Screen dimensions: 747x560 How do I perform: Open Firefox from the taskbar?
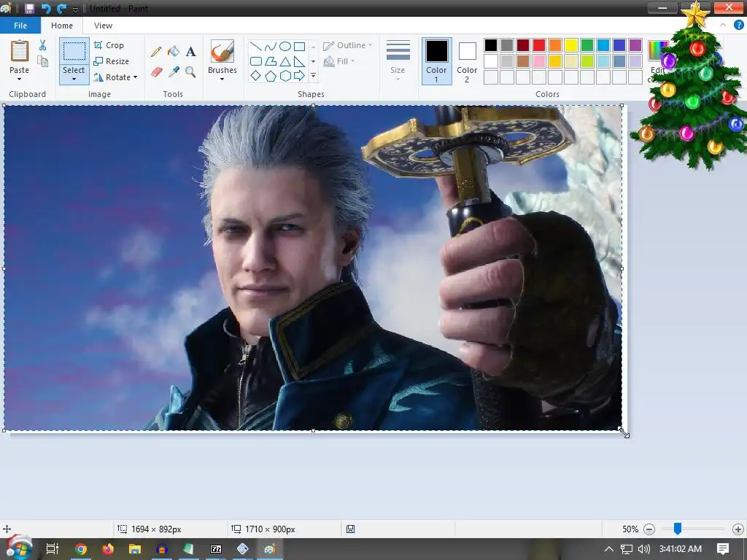tap(108, 549)
